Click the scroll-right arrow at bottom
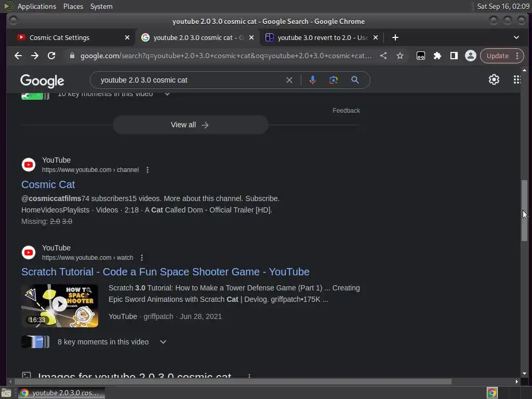 click(516, 382)
